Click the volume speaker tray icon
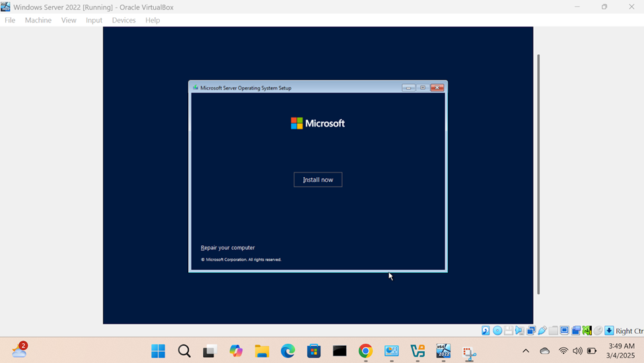 [x=577, y=351]
